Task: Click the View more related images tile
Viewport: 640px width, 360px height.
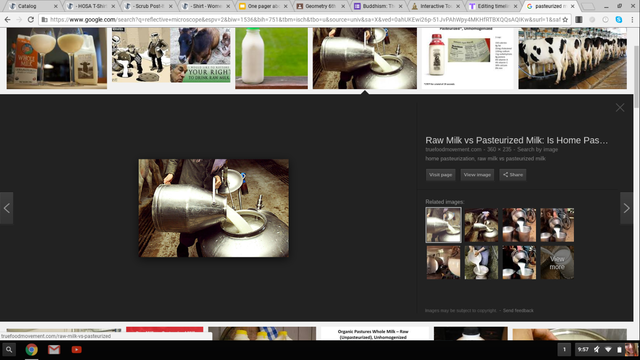Action: click(557, 262)
